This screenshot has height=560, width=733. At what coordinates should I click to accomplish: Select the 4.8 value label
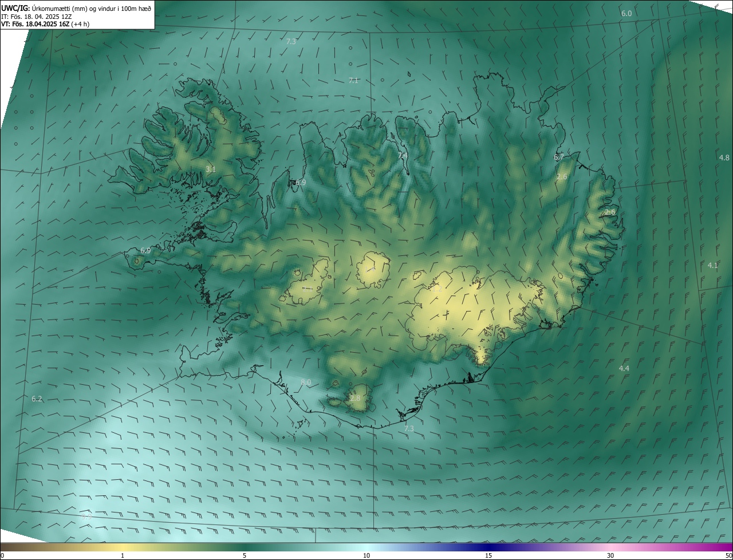(x=724, y=157)
